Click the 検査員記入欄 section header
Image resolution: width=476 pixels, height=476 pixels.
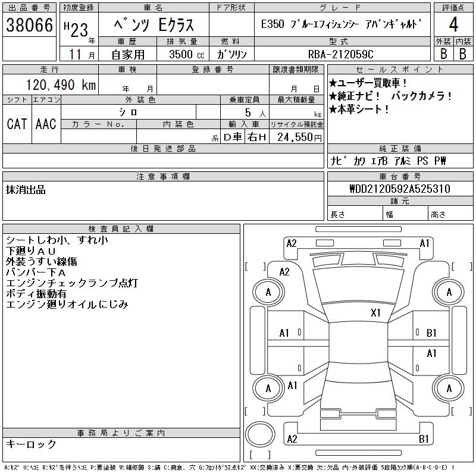point(121,229)
